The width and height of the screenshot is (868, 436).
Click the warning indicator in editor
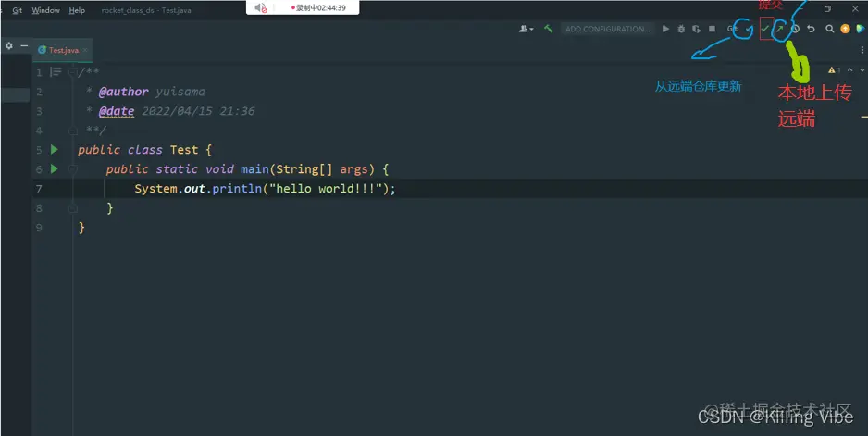tap(834, 69)
